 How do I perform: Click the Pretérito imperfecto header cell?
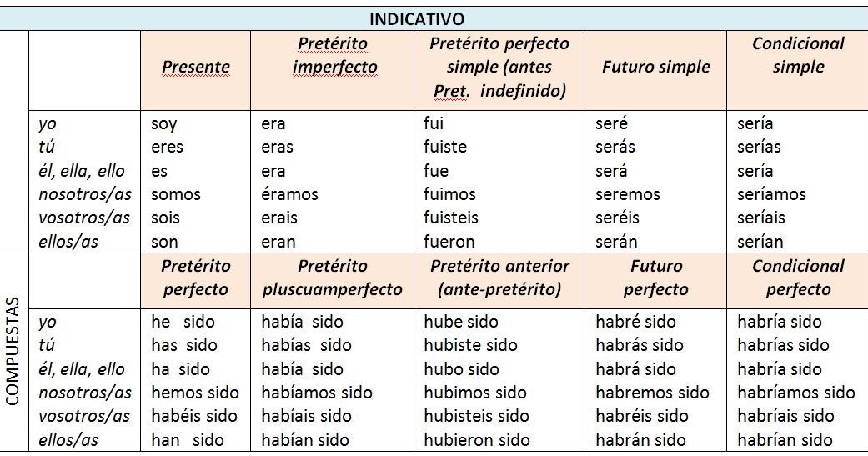click(332, 55)
